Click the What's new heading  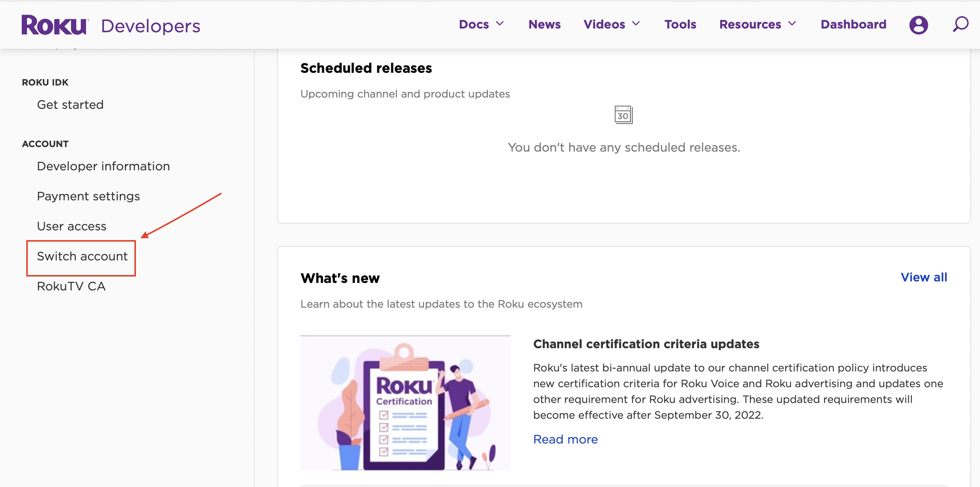point(340,278)
